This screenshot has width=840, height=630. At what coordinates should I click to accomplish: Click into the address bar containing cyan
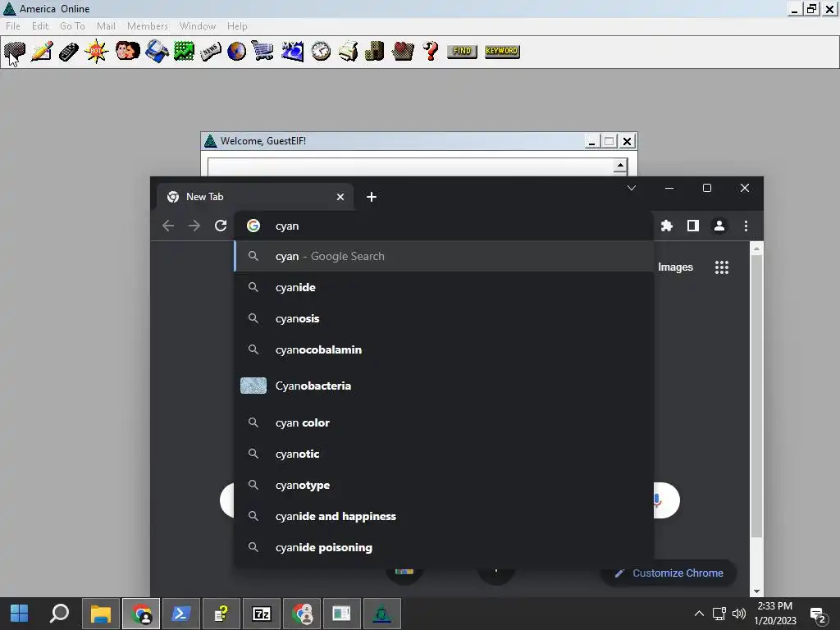445,226
